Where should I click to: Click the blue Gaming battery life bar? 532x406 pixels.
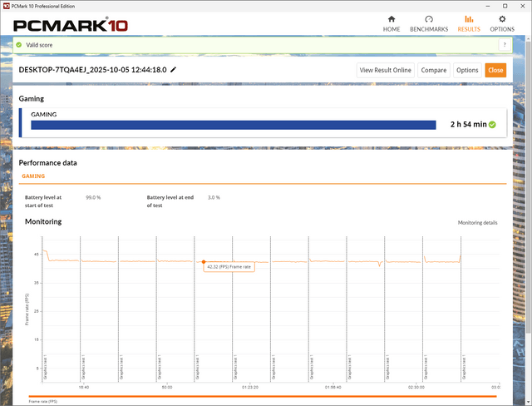pos(234,125)
